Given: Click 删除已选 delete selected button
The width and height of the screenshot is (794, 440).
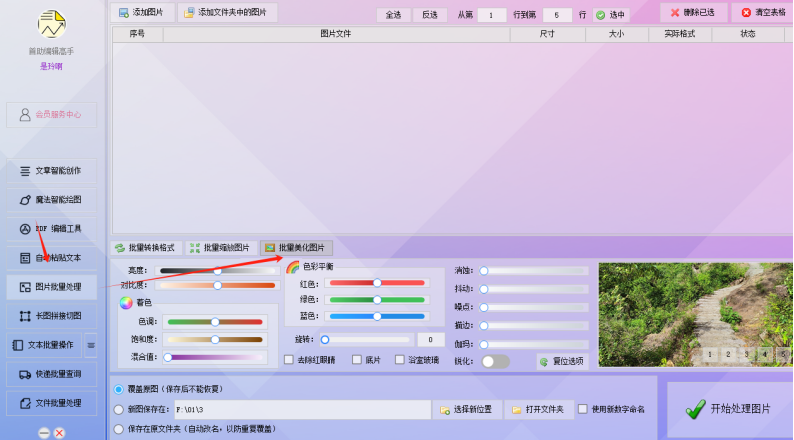Looking at the screenshot, I should 694,13.
